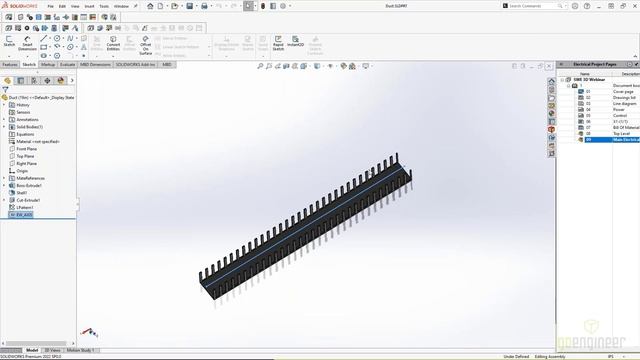Open the FeatureManager design tree tab
Screen dimensions: 640x360
pyautogui.click(x=7, y=80)
